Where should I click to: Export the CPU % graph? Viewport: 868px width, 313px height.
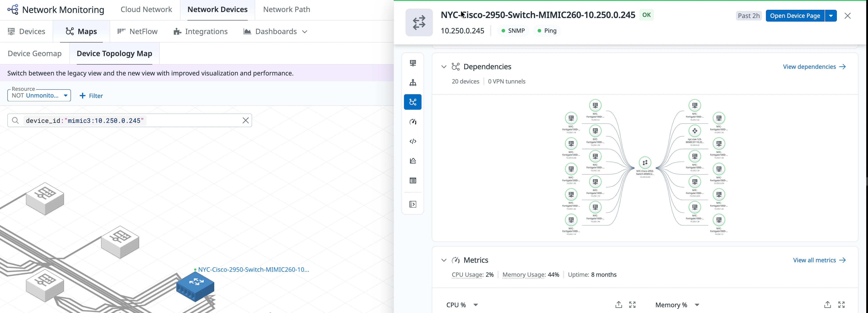point(618,305)
